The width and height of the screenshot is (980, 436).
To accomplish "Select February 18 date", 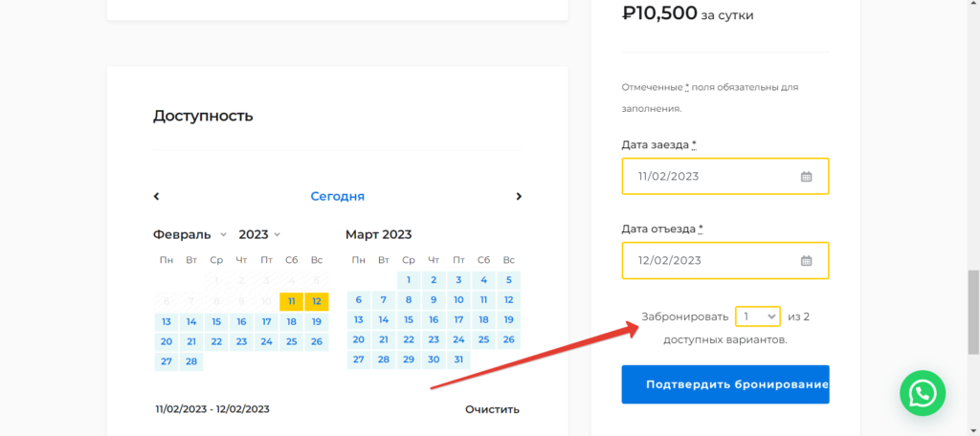I will coord(292,321).
